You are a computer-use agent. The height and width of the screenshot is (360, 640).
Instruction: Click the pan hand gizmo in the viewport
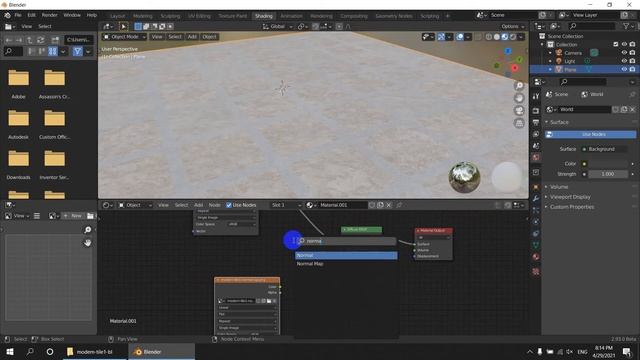(519, 98)
